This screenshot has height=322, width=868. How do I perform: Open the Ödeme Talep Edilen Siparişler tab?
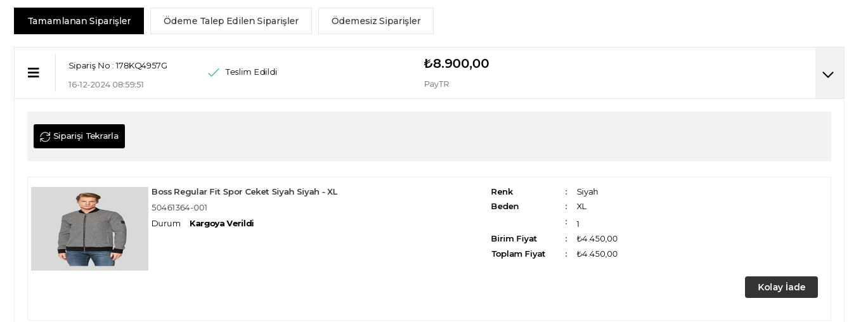[x=231, y=21]
